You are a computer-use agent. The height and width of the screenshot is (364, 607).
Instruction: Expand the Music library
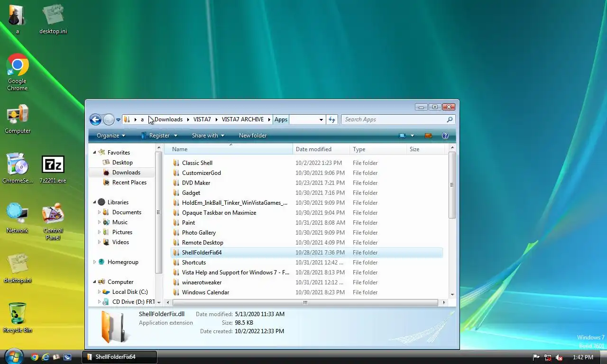99,222
